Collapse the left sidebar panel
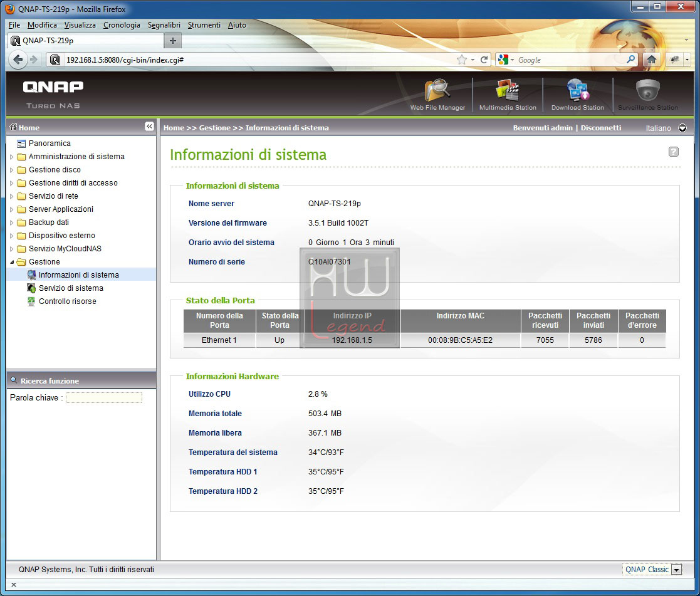This screenshot has width=700, height=596. pyautogui.click(x=149, y=127)
